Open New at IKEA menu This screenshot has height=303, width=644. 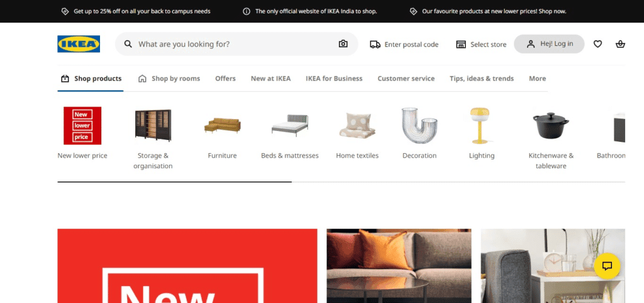point(270,79)
